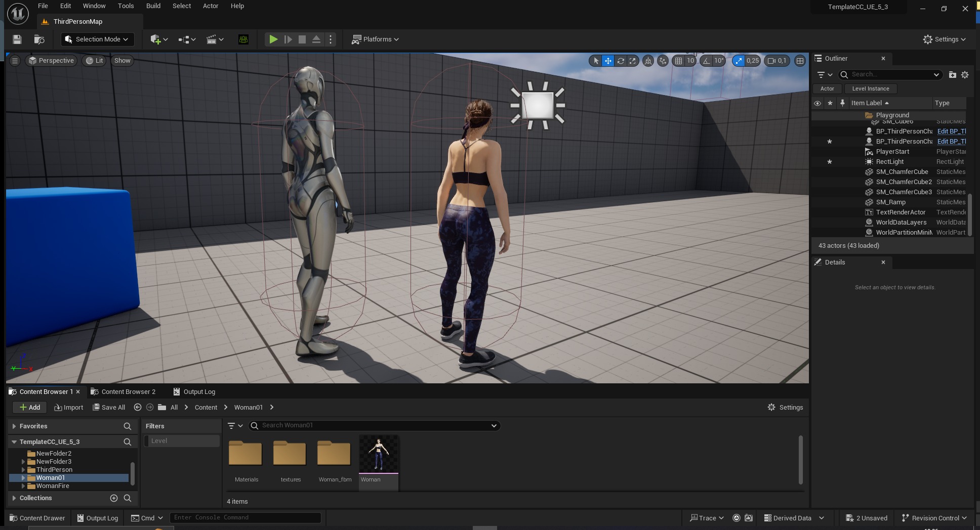
Task: Toggle grid snapping in viewport
Action: [678, 61]
